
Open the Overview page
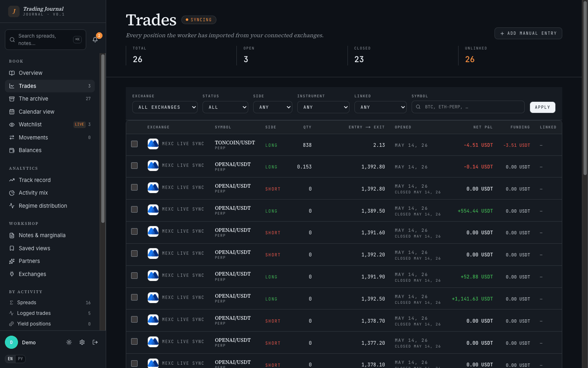pyautogui.click(x=50, y=73)
